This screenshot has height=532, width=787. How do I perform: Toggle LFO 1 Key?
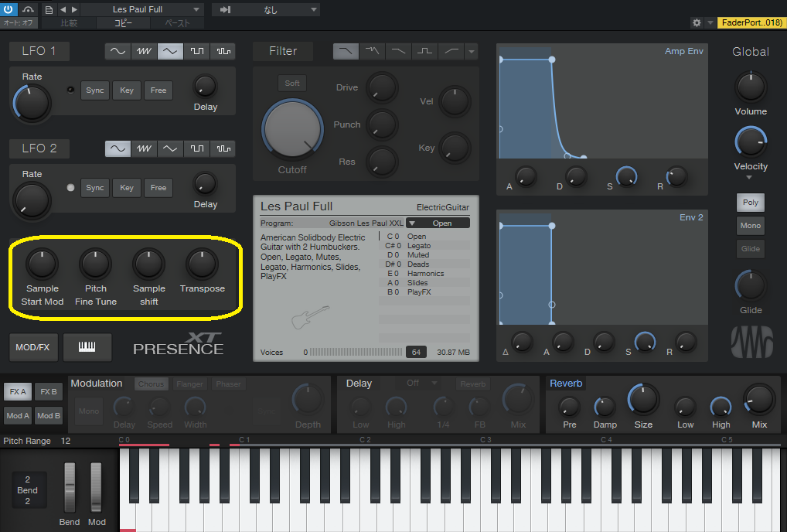[x=127, y=90]
